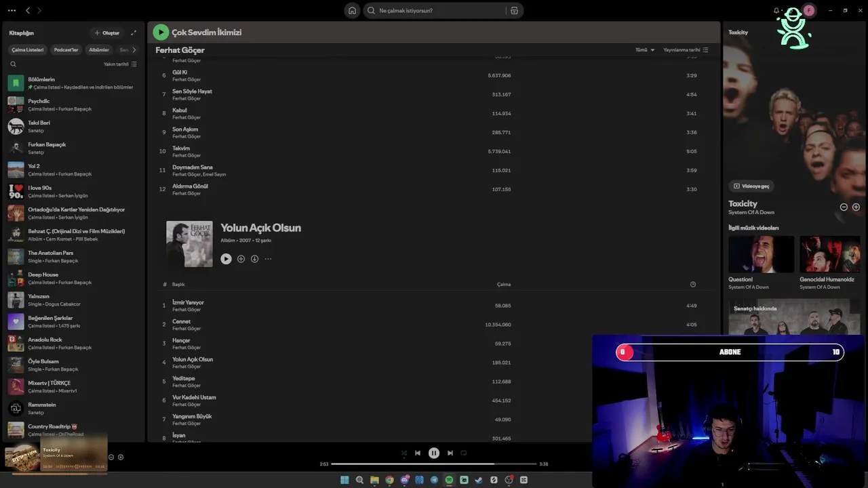Open Windows taskbar search
The image size is (868, 488).
pos(359,480)
